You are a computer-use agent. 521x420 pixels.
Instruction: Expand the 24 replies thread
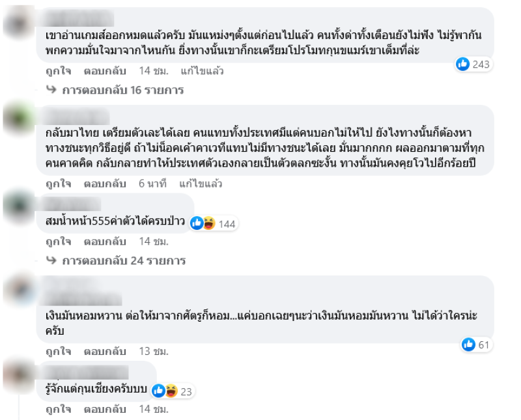[x=124, y=261]
